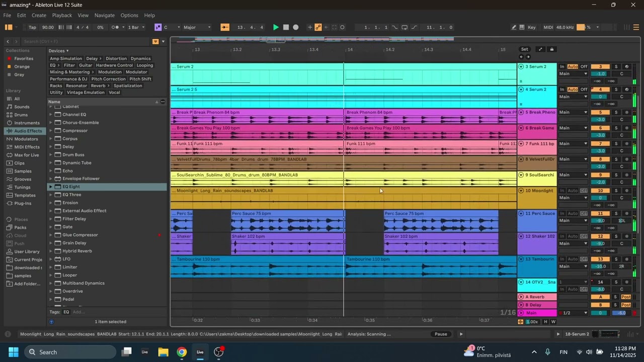The height and width of the screenshot is (362, 644).
Task: Toggle the metronome button
Action: click(117, 27)
